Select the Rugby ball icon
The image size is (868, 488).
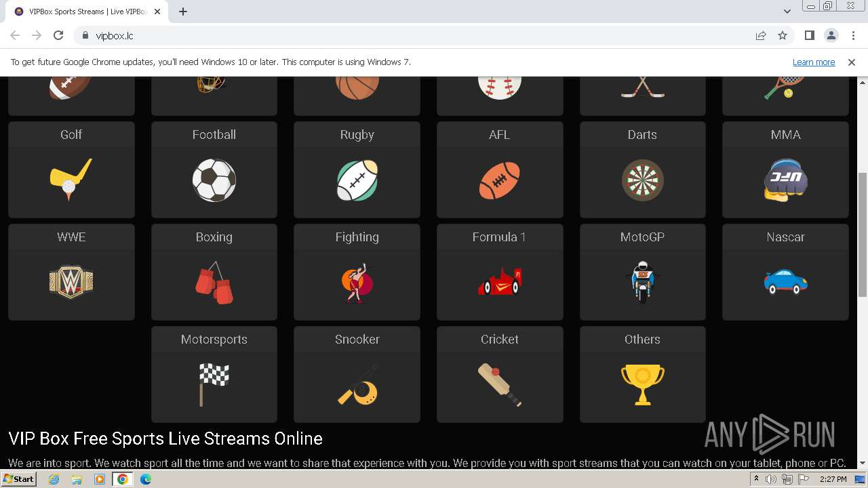(357, 180)
